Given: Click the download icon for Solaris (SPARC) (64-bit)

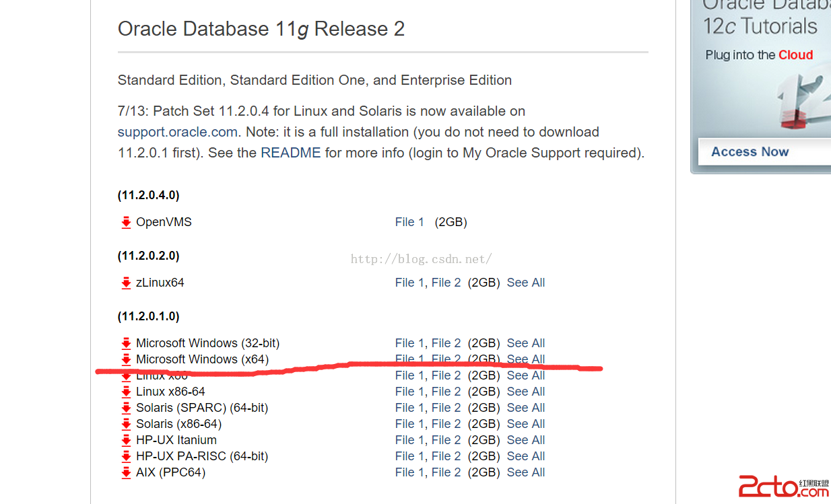Looking at the screenshot, I should point(126,408).
